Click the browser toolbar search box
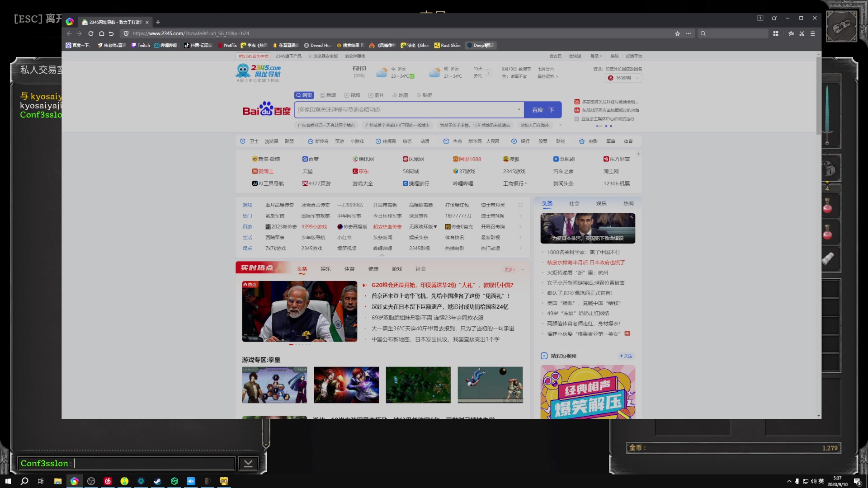Viewport: 868px width, 488px height. (732, 33)
